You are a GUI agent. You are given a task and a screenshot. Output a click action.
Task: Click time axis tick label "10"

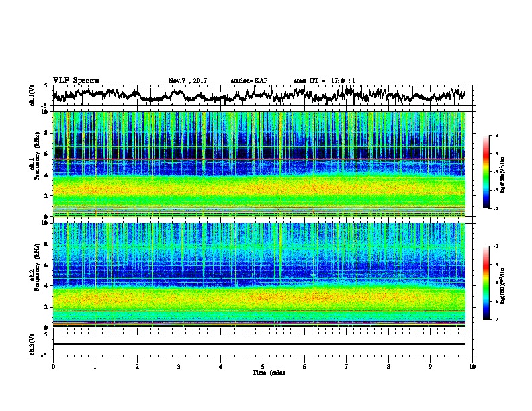point(472,367)
